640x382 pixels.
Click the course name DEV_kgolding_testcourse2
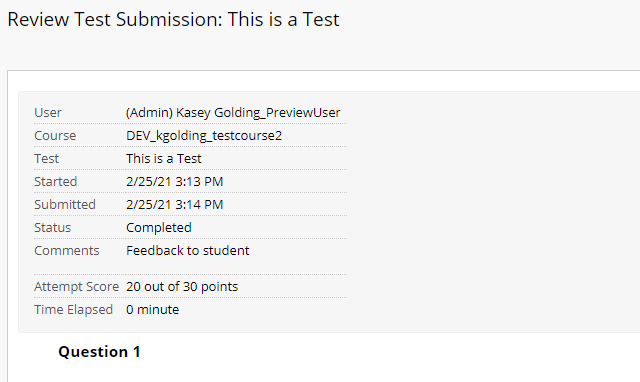point(204,136)
